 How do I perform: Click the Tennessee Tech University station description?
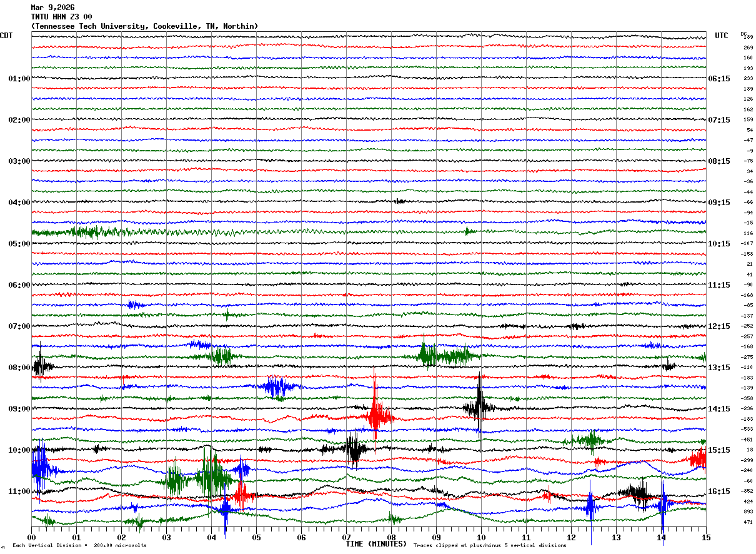tap(144, 26)
